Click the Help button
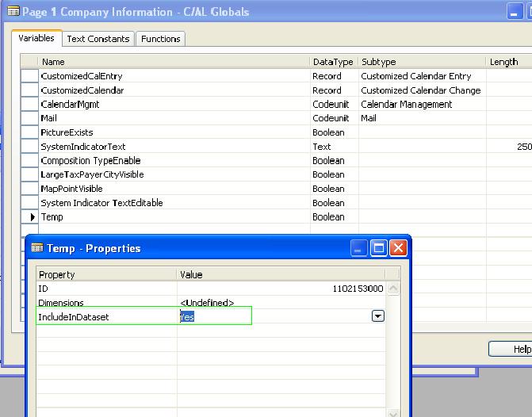The width and height of the screenshot is (532, 417). click(x=511, y=349)
